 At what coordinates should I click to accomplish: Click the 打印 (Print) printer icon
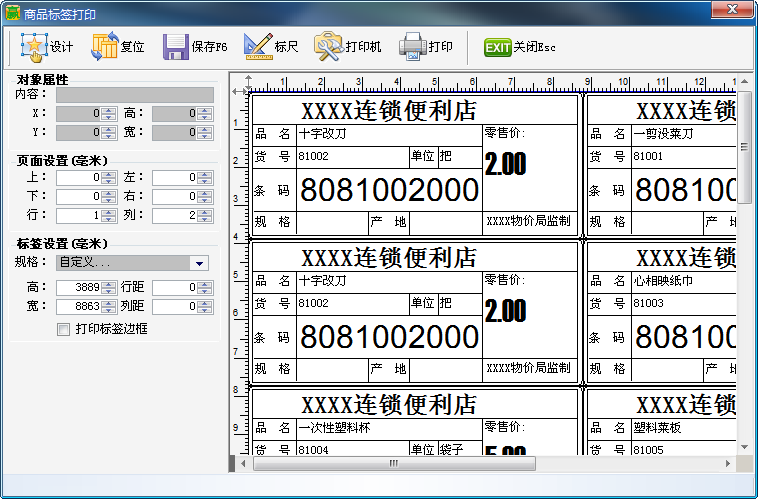tap(413, 47)
